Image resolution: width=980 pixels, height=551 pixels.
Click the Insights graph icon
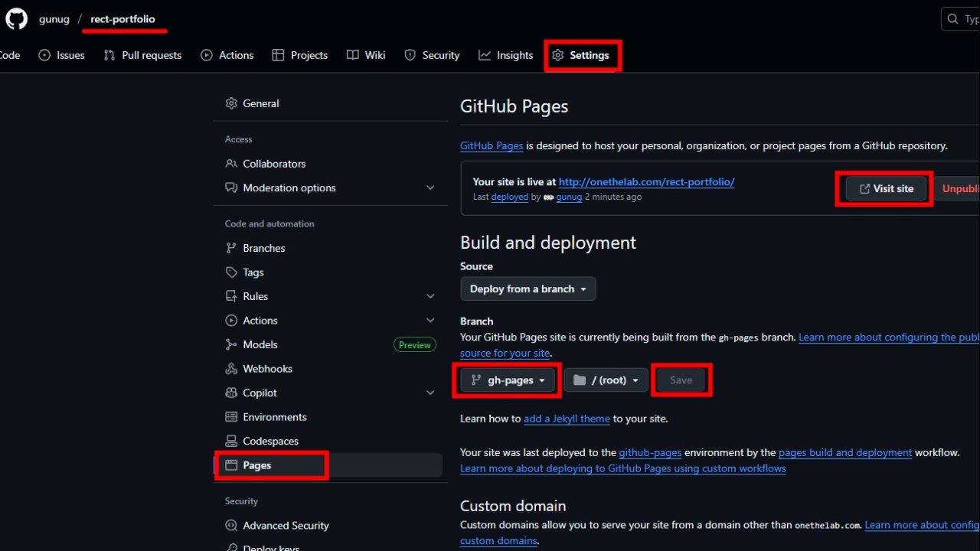click(485, 55)
